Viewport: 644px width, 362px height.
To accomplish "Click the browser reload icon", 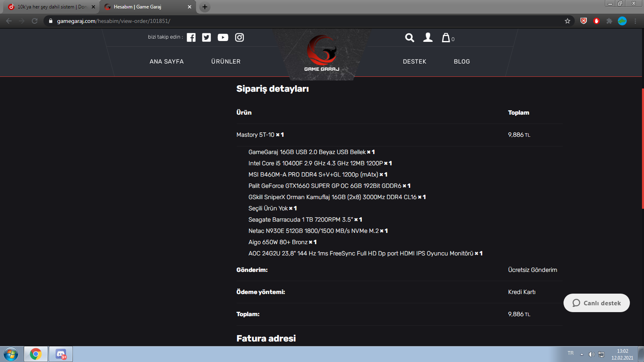I will (x=35, y=21).
